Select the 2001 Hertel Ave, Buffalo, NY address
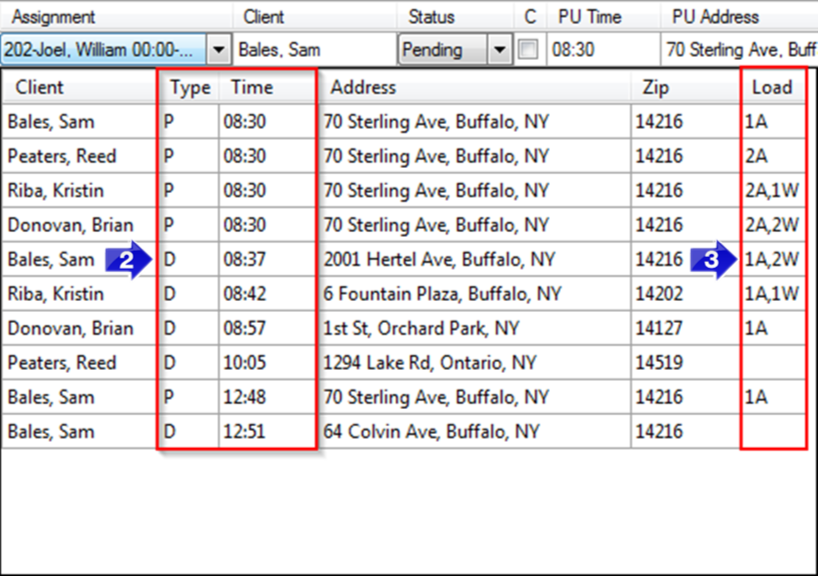818x576 pixels. point(439,259)
